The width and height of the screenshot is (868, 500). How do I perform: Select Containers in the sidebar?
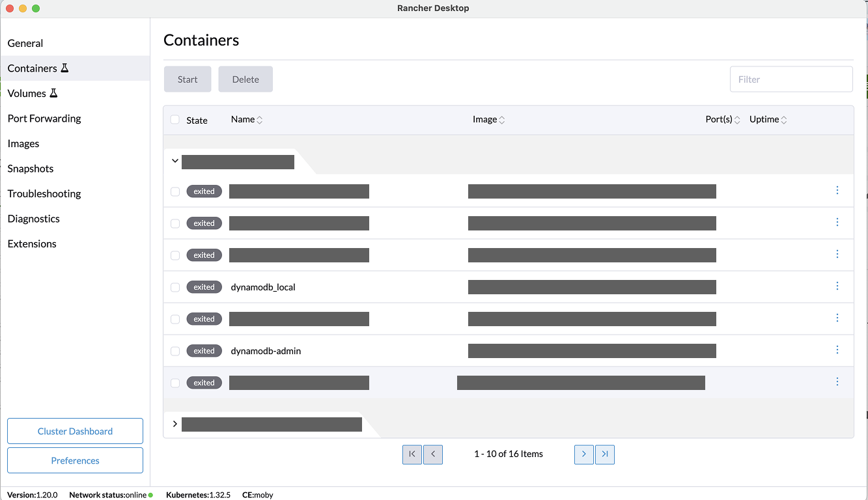coord(75,68)
